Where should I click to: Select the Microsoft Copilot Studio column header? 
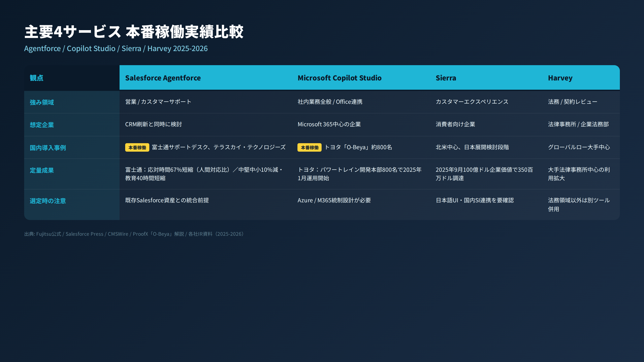tap(361, 78)
